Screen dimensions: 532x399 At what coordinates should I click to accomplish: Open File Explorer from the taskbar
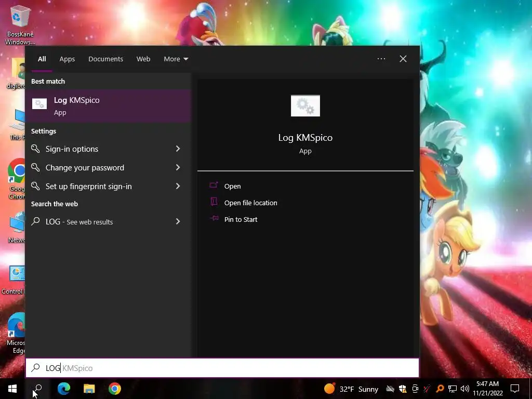coord(89,389)
